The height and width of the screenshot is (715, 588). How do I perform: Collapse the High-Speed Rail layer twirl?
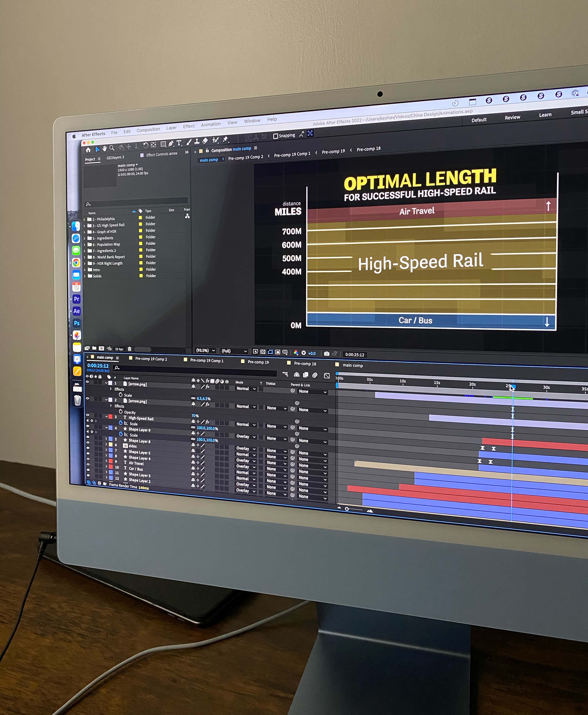[106, 416]
